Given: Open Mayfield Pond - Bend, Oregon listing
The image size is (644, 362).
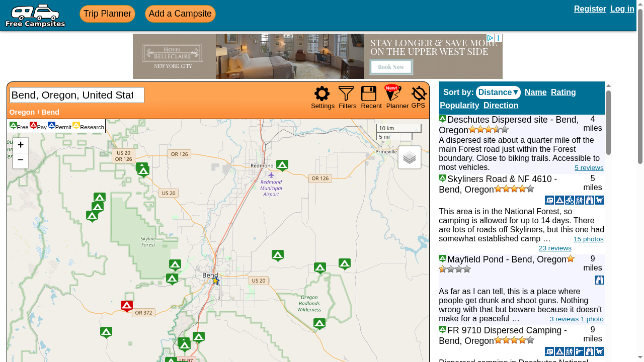Looking at the screenshot, I should pyautogui.click(x=507, y=259).
